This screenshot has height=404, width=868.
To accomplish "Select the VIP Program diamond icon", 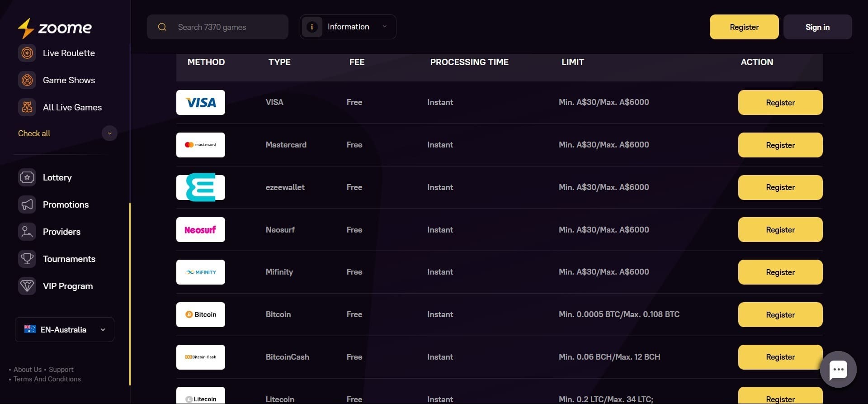I will tap(27, 286).
